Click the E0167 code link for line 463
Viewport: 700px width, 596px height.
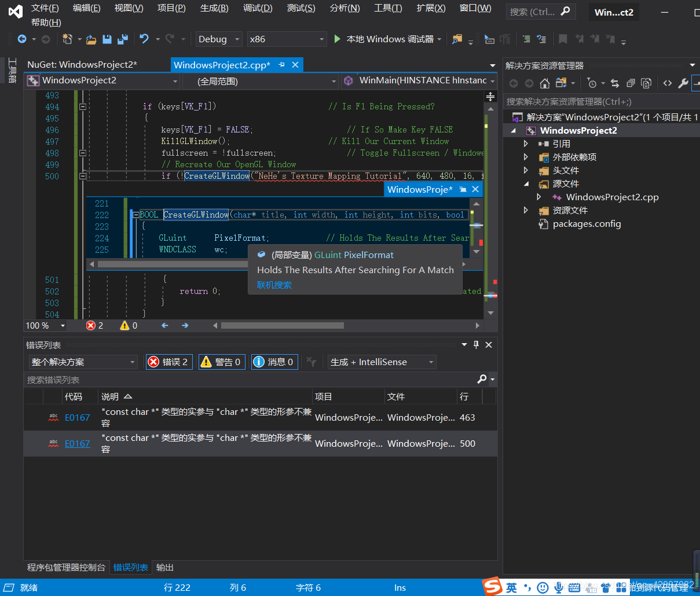(77, 418)
